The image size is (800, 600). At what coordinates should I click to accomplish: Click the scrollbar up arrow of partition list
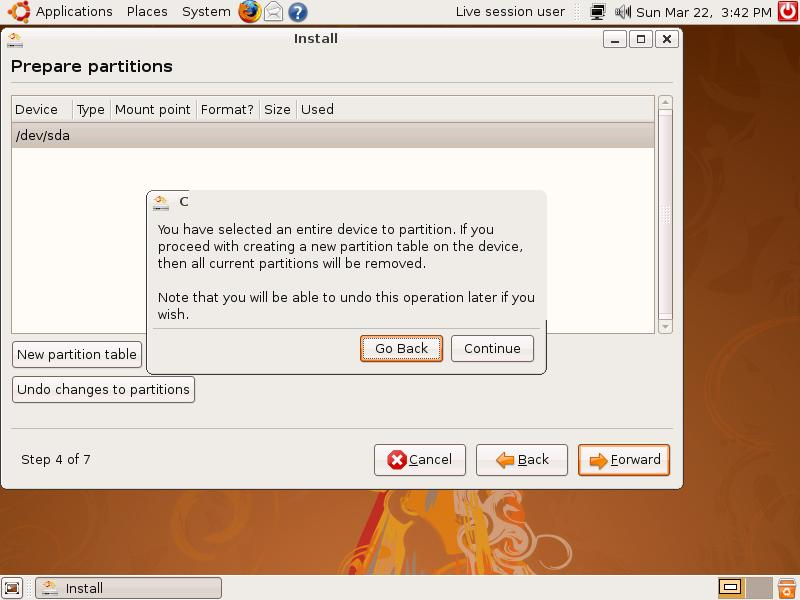(665, 103)
